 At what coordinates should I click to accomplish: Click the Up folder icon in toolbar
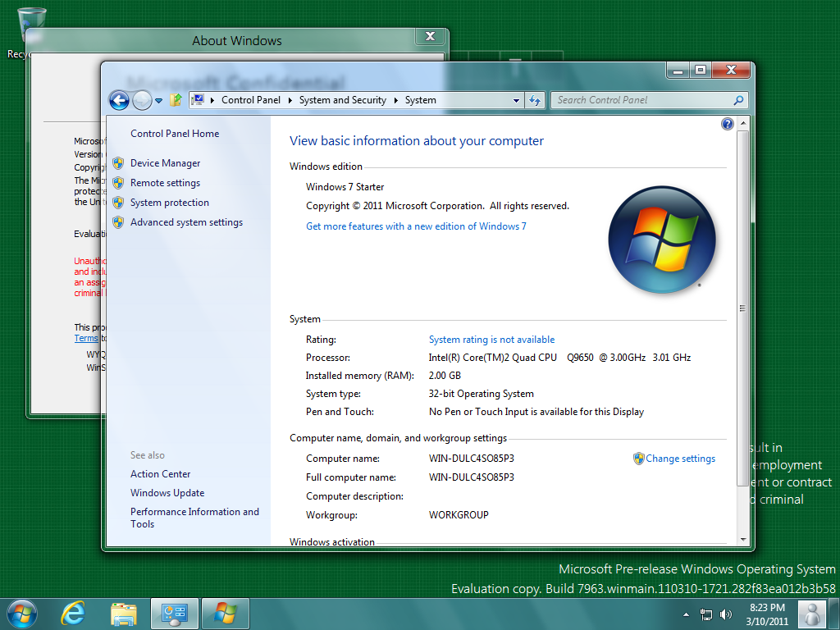point(176,100)
